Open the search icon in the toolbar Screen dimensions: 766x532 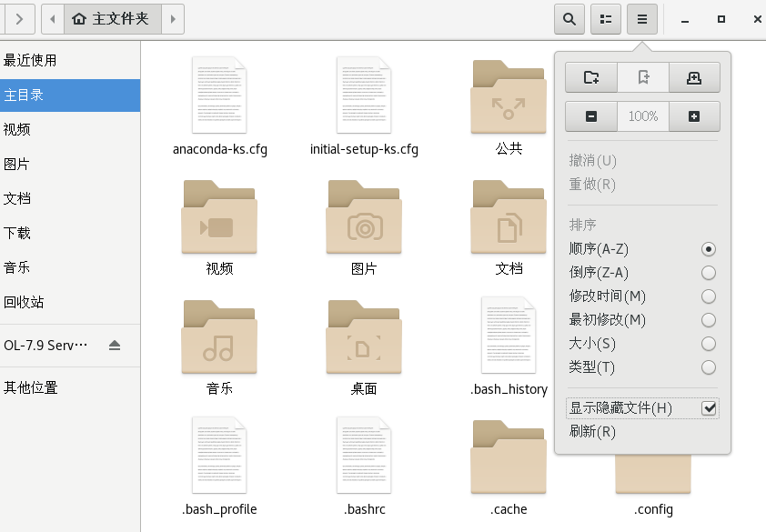tap(569, 18)
